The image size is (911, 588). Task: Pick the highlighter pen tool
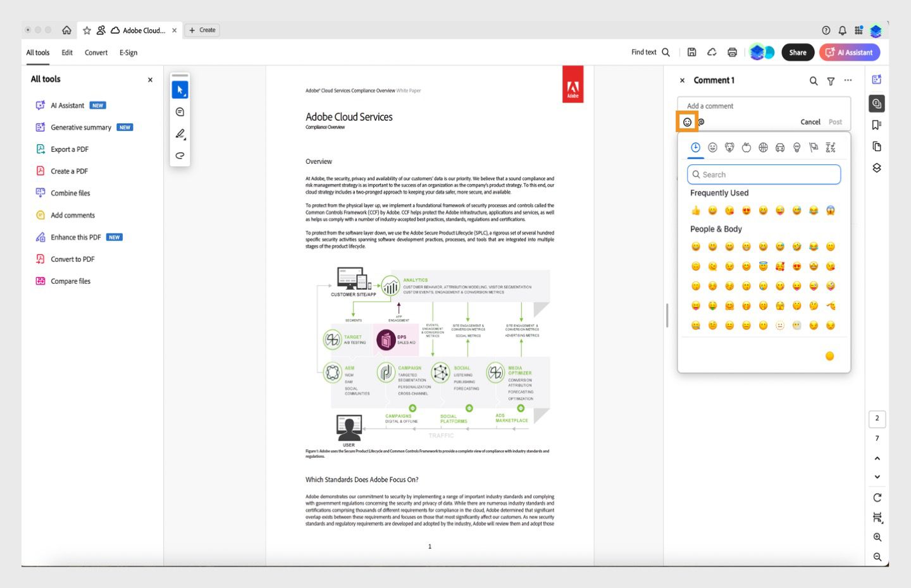pos(180,133)
